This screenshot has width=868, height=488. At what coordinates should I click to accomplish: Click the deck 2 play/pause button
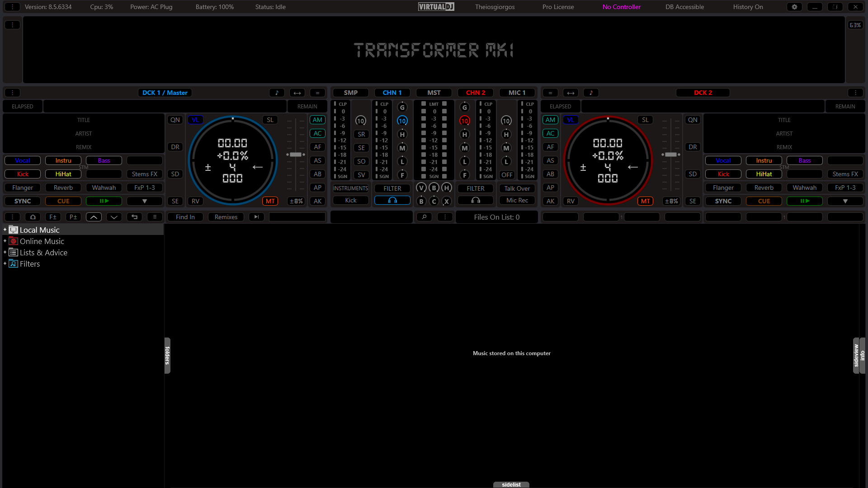click(x=805, y=201)
